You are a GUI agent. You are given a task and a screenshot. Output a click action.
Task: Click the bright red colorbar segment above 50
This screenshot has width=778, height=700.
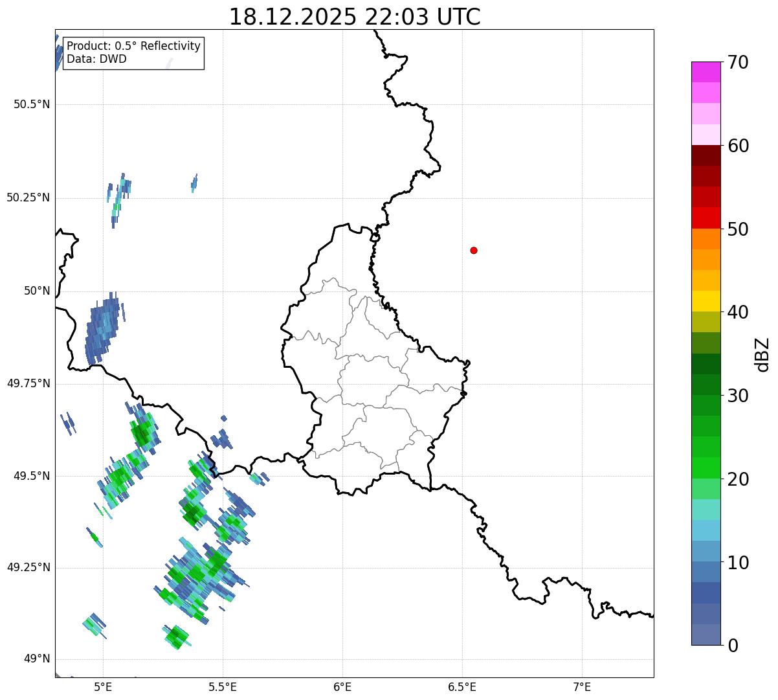pyautogui.click(x=706, y=218)
